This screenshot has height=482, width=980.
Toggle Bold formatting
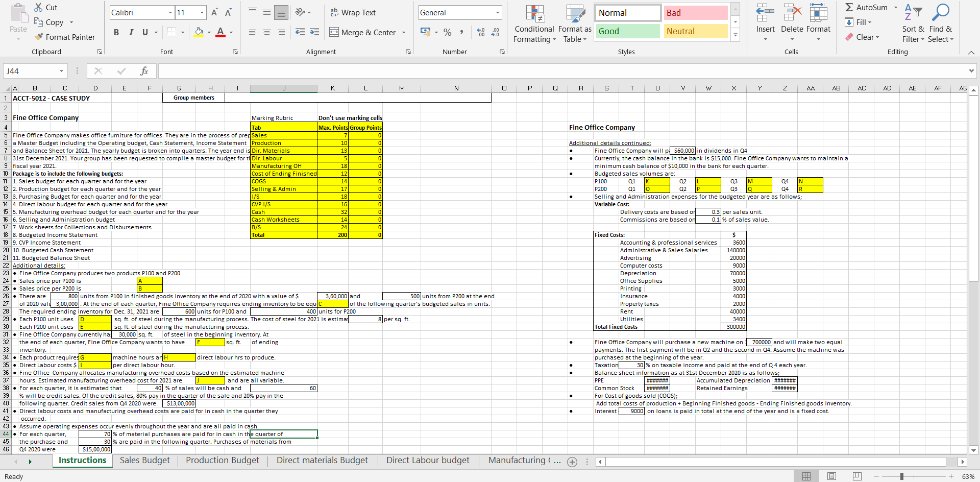[116, 32]
